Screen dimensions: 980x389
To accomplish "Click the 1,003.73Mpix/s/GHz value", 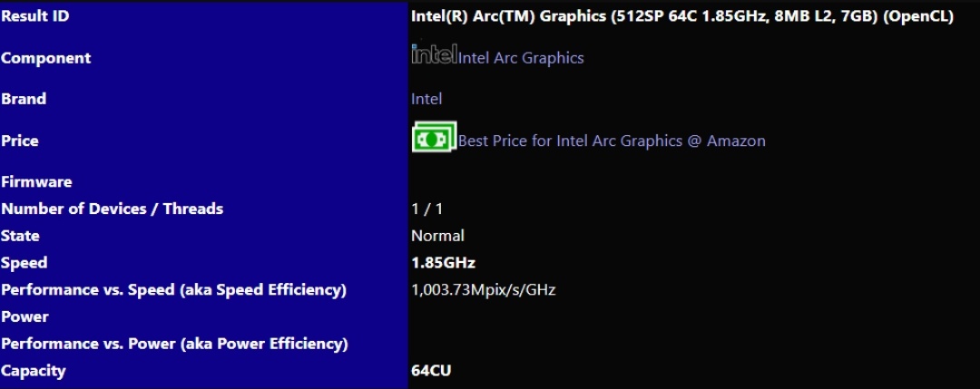I will (483, 290).
